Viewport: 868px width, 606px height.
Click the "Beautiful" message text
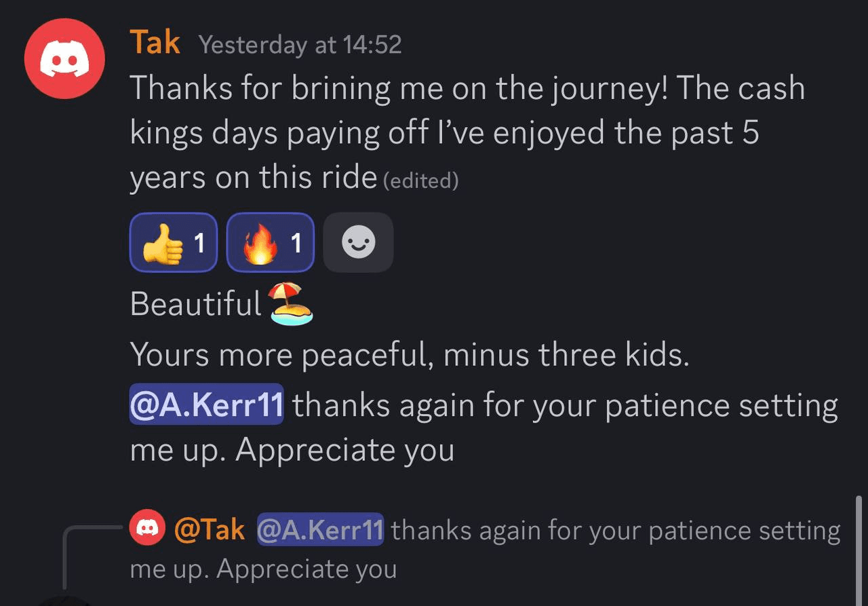pyautogui.click(x=195, y=303)
